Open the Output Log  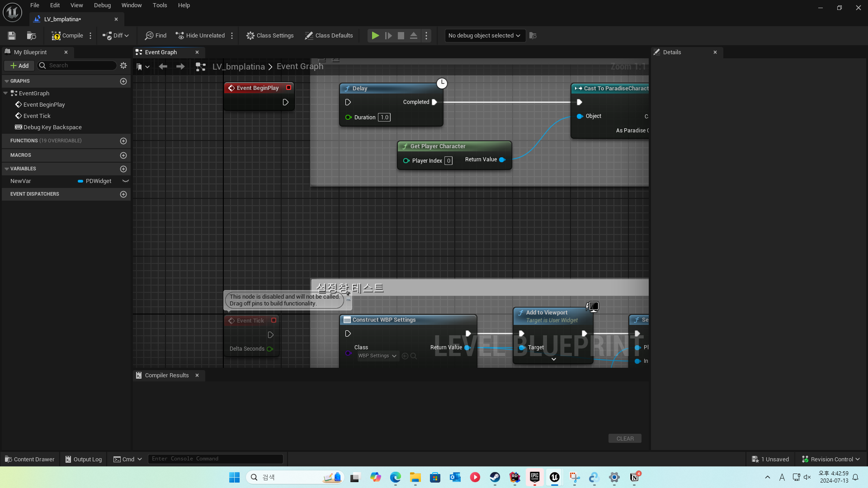(84, 460)
